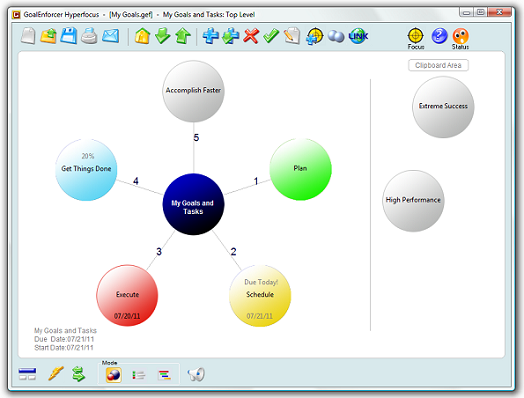Go to the Home level icon

[x=142, y=36]
